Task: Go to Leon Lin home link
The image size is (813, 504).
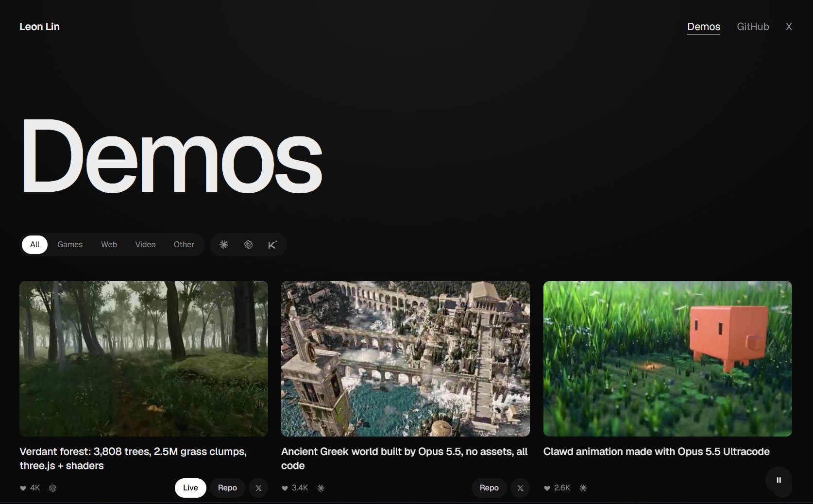Action: click(39, 27)
